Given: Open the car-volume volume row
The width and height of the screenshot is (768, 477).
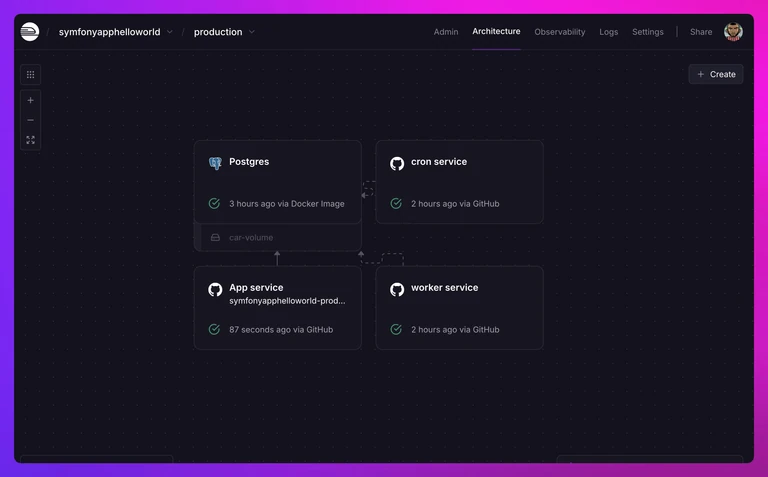Looking at the screenshot, I should (278, 238).
